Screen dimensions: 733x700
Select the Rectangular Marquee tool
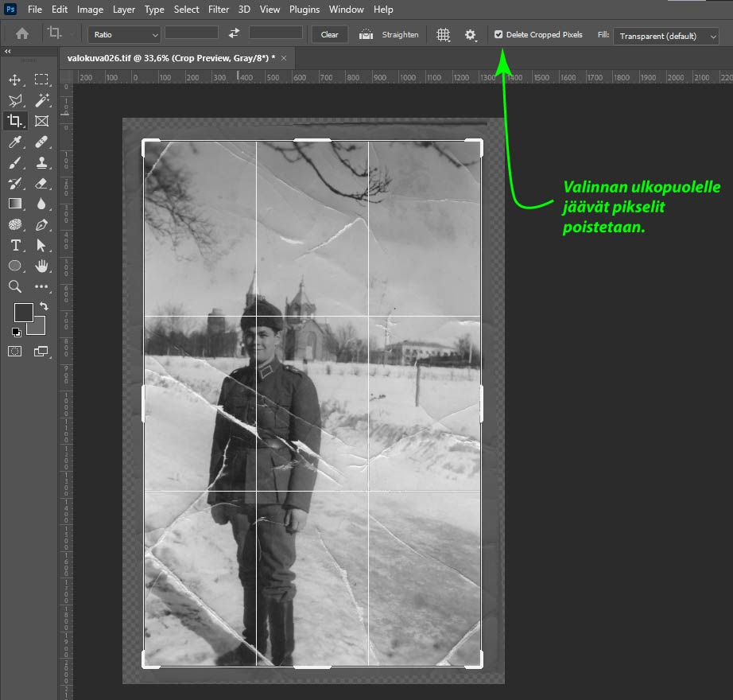41,80
